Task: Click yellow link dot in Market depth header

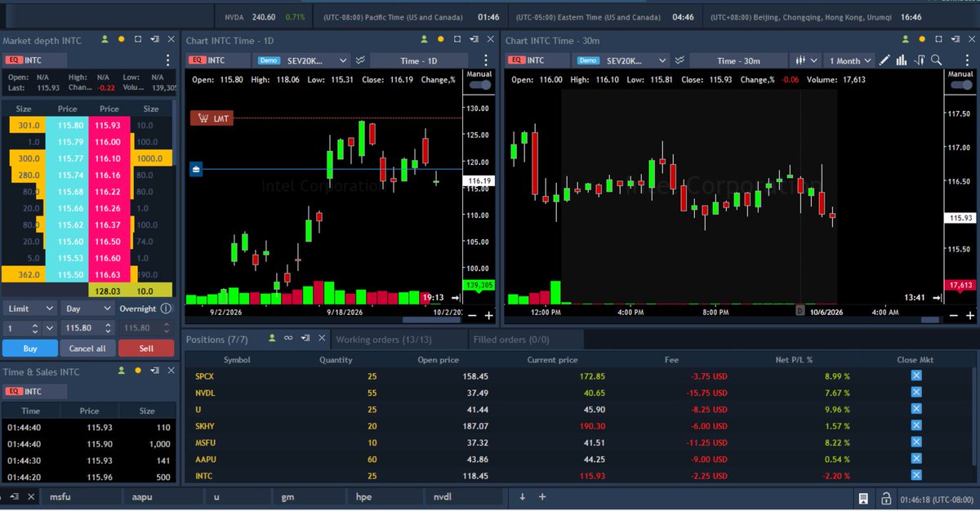Action: pyautogui.click(x=122, y=39)
